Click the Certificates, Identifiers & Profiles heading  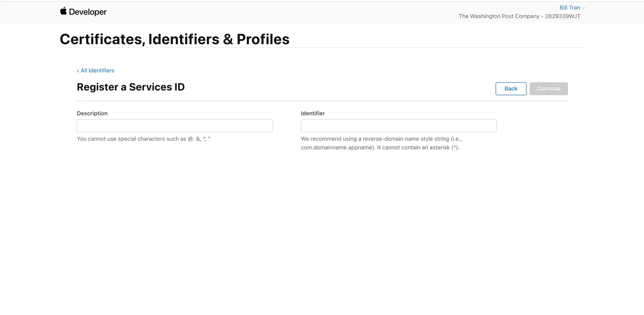pyautogui.click(x=175, y=39)
